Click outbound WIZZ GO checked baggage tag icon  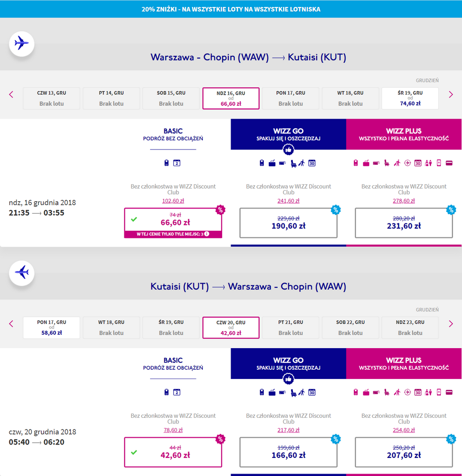(282, 163)
